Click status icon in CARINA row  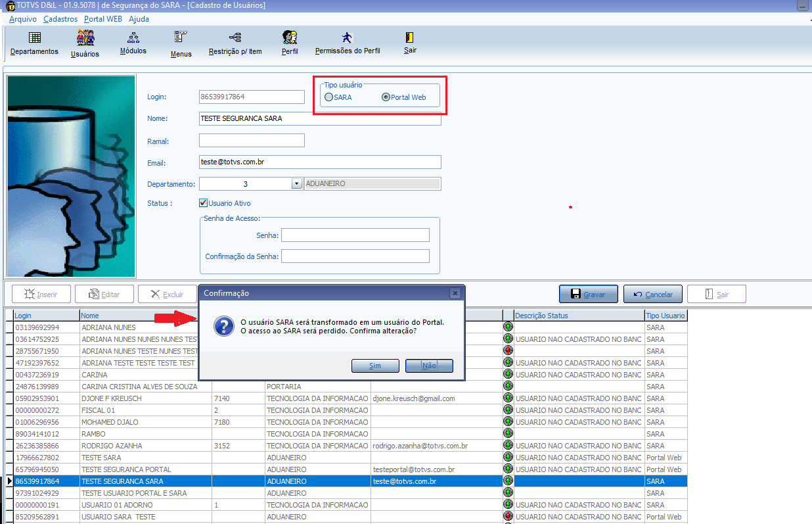click(x=508, y=374)
